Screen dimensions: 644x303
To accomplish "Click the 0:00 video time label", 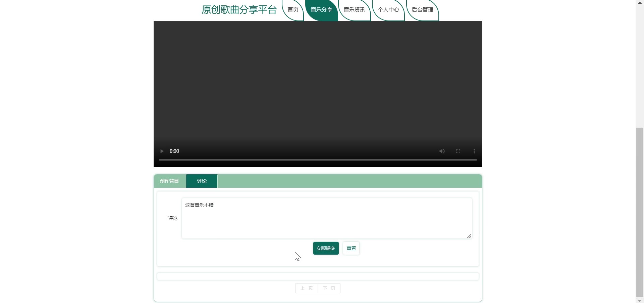I will [174, 151].
